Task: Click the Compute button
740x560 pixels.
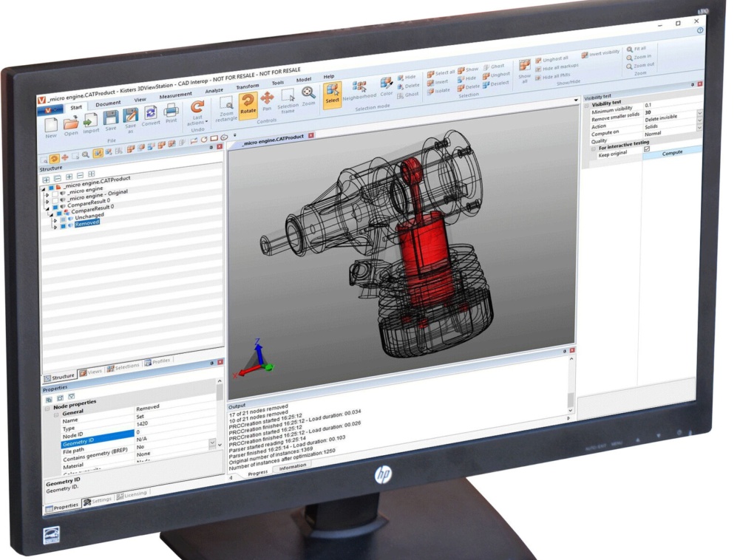Action: [671, 153]
